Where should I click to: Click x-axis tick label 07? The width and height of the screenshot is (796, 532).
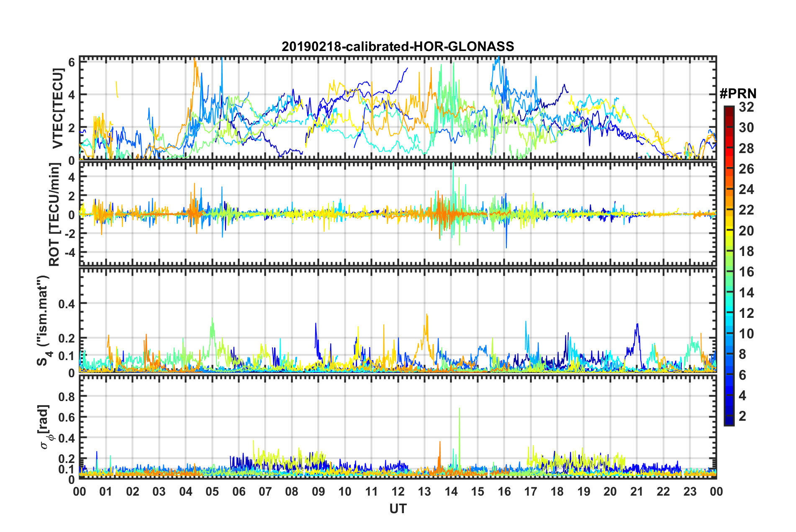tap(265, 491)
